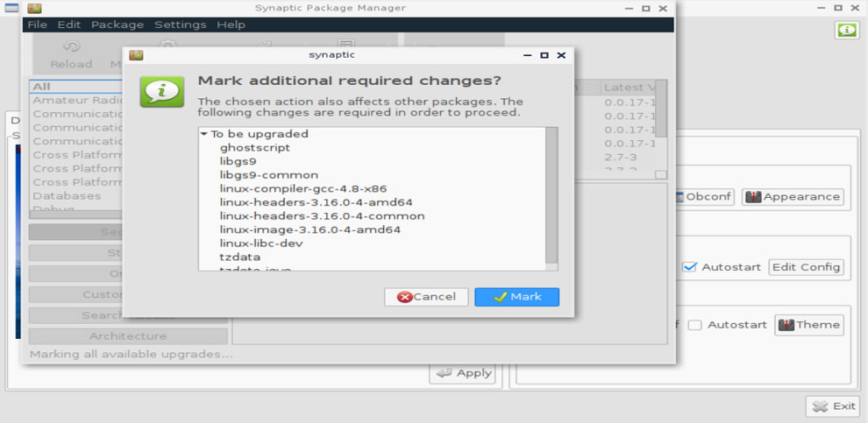Select linux-image-3.16.0-4-amd64 entry
This screenshot has height=423, width=868.
[x=310, y=229]
